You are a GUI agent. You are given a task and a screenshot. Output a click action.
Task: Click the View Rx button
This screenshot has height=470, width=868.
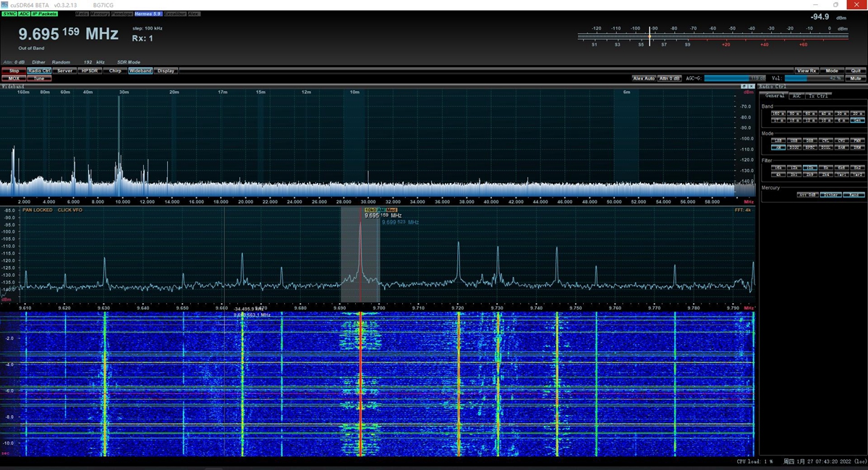coord(807,71)
